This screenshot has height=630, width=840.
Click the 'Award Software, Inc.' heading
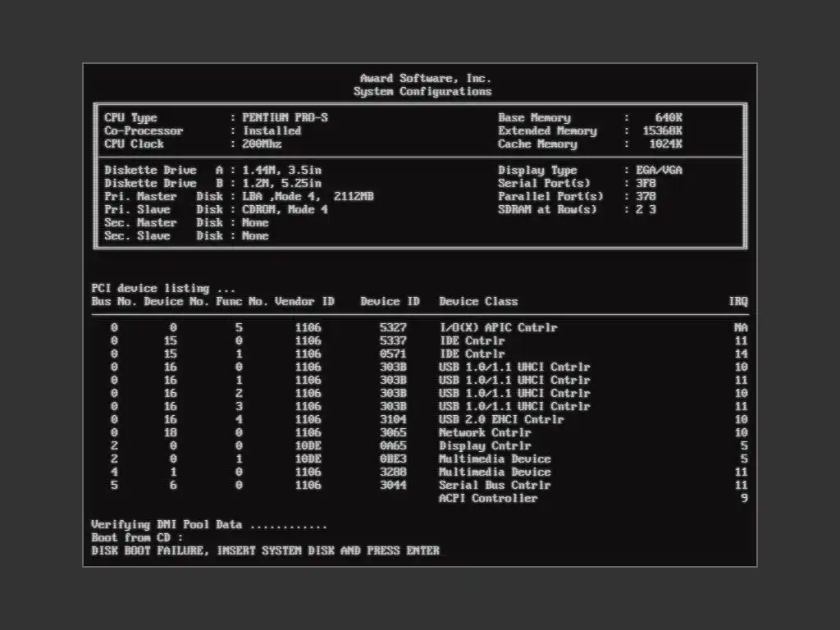click(426, 78)
